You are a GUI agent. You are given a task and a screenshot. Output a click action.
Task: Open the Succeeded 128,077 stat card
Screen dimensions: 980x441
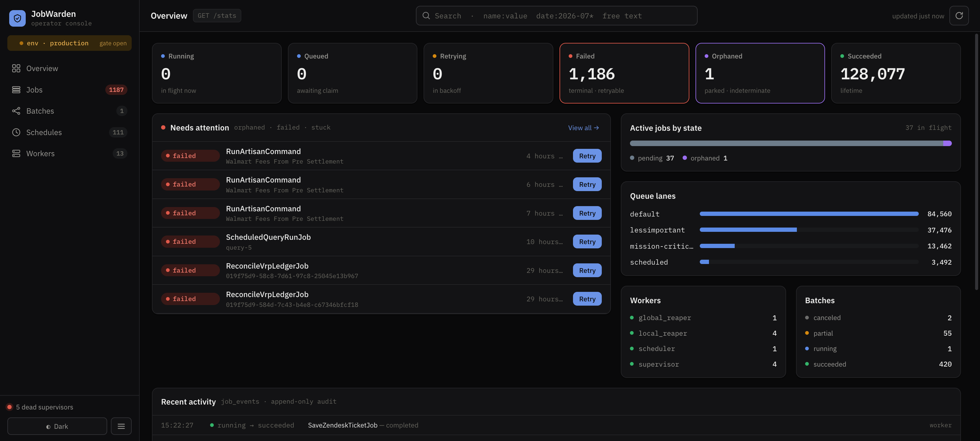pyautogui.click(x=896, y=73)
